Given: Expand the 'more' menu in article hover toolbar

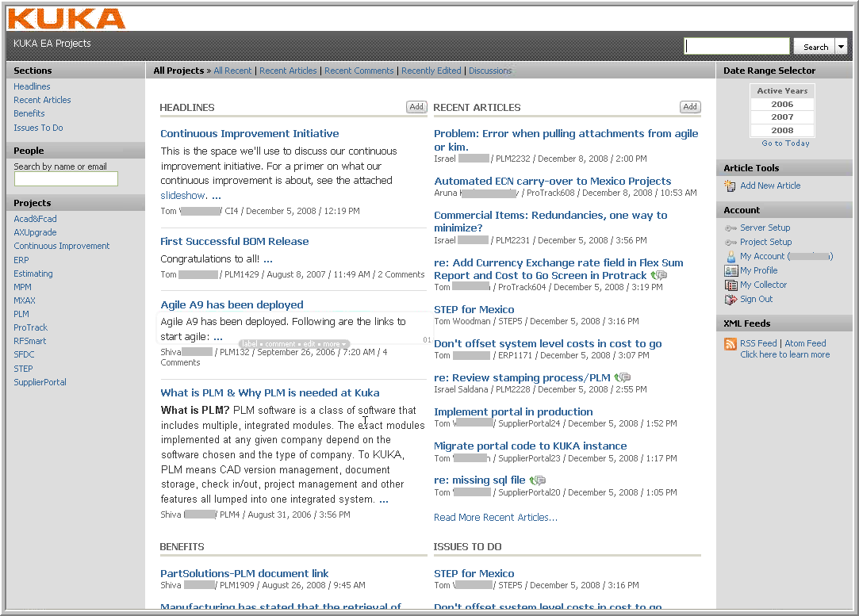Looking at the screenshot, I should 334,344.
